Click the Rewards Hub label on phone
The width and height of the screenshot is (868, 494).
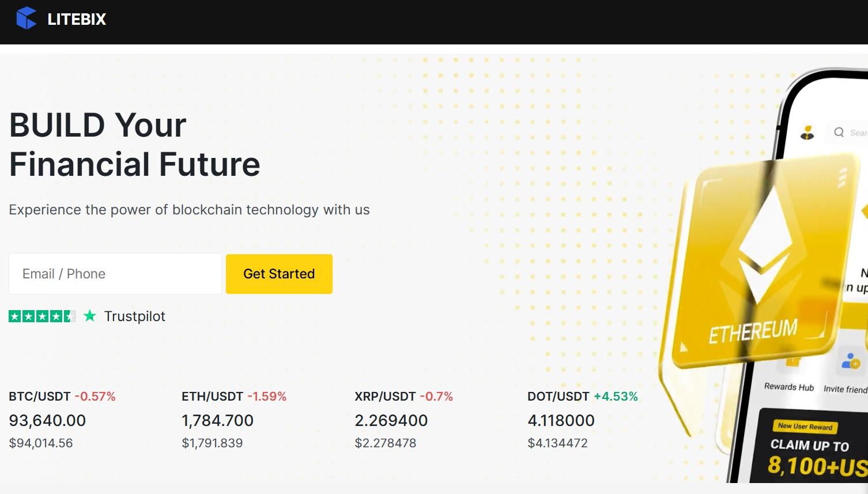788,387
